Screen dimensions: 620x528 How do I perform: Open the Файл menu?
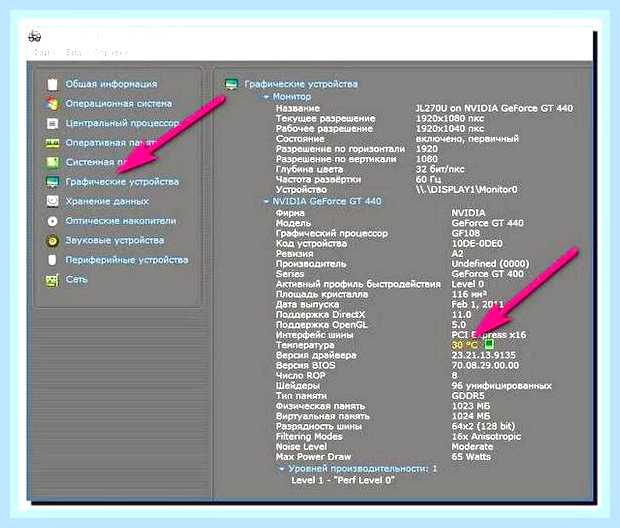44,52
